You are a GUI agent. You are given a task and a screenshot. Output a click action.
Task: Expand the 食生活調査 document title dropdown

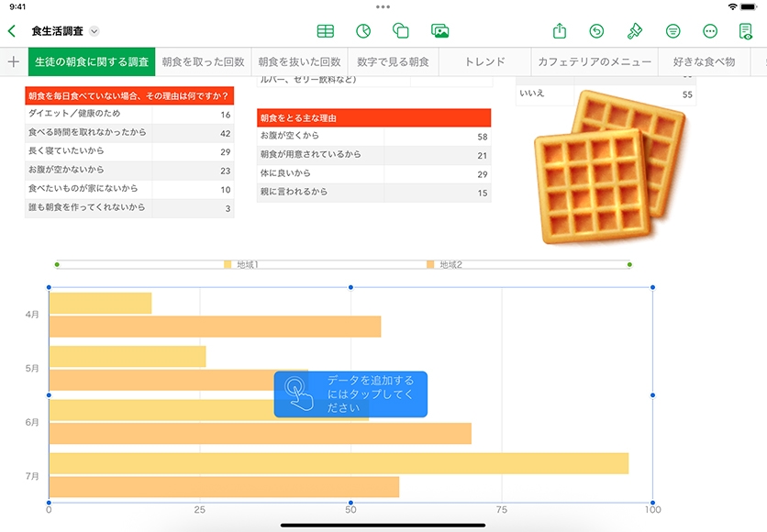pos(94,31)
